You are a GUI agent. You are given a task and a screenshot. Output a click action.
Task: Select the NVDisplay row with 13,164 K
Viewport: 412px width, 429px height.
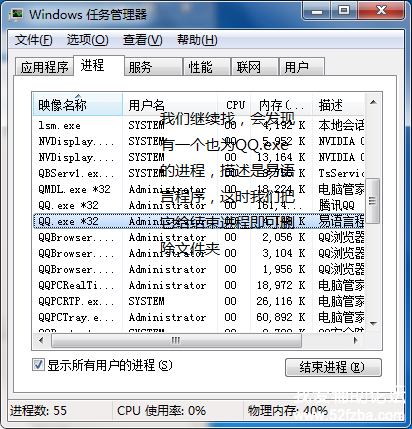199,157
